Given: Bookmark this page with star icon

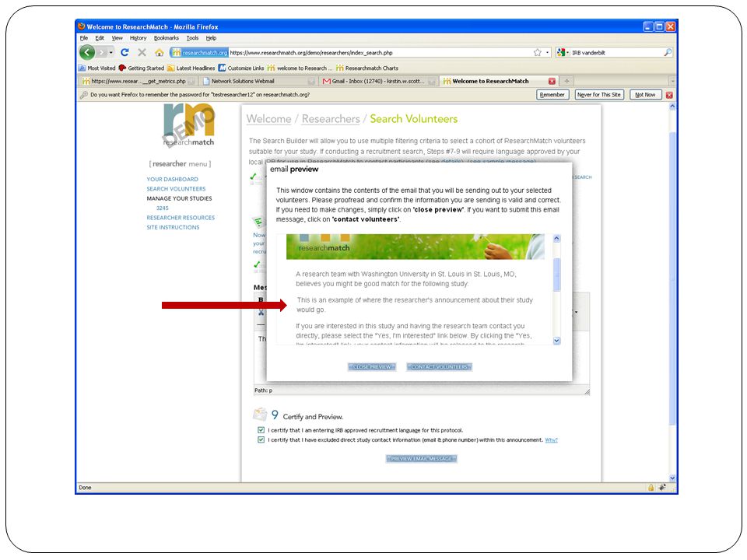Looking at the screenshot, I should pyautogui.click(x=538, y=52).
